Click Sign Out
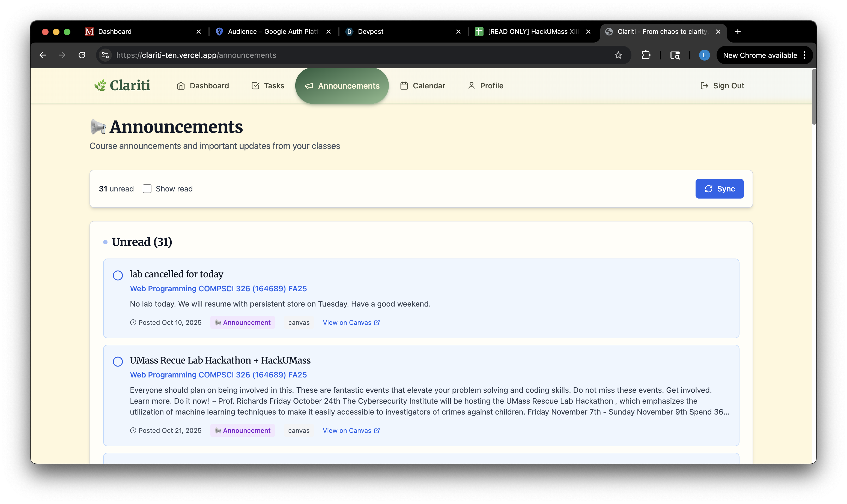 point(722,86)
